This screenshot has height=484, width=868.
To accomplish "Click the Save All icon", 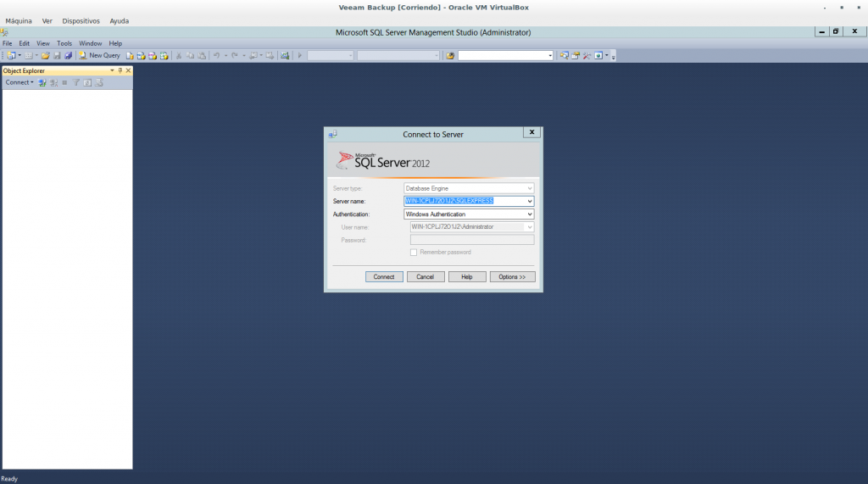I will tap(68, 55).
